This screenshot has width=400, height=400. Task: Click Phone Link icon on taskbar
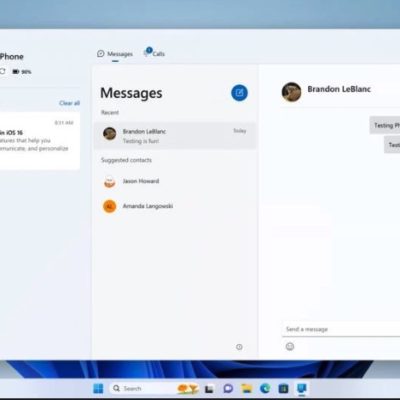click(x=302, y=388)
